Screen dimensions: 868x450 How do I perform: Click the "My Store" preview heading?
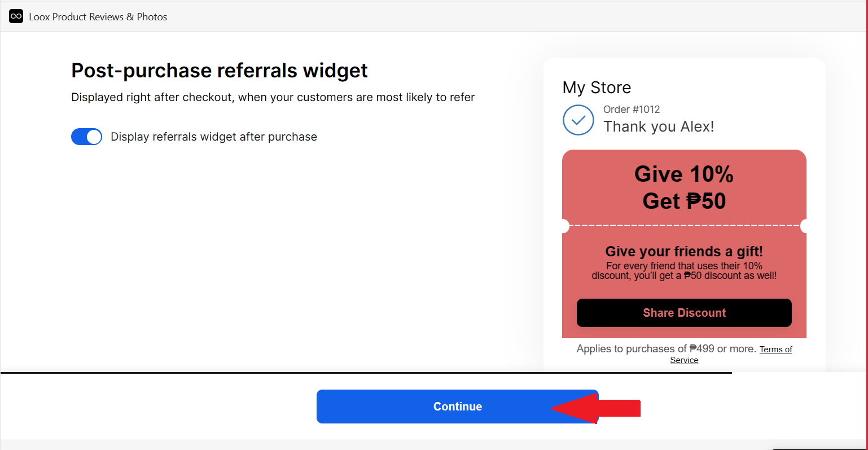point(597,88)
